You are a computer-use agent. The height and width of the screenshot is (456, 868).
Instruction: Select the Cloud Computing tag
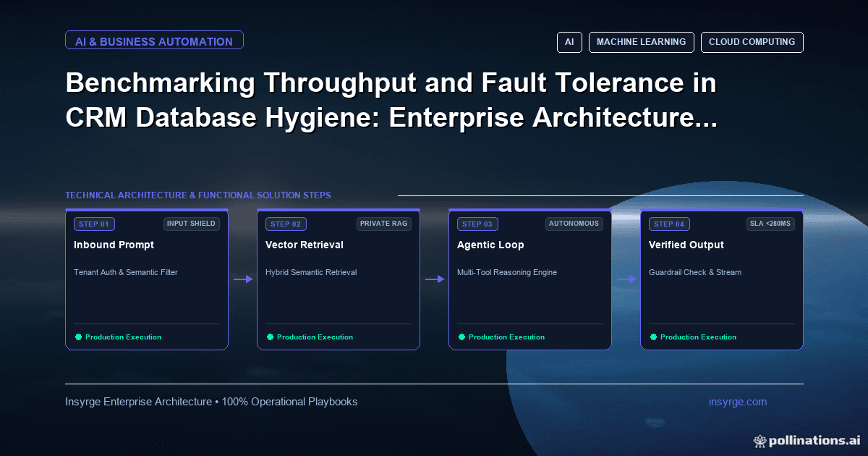(752, 42)
